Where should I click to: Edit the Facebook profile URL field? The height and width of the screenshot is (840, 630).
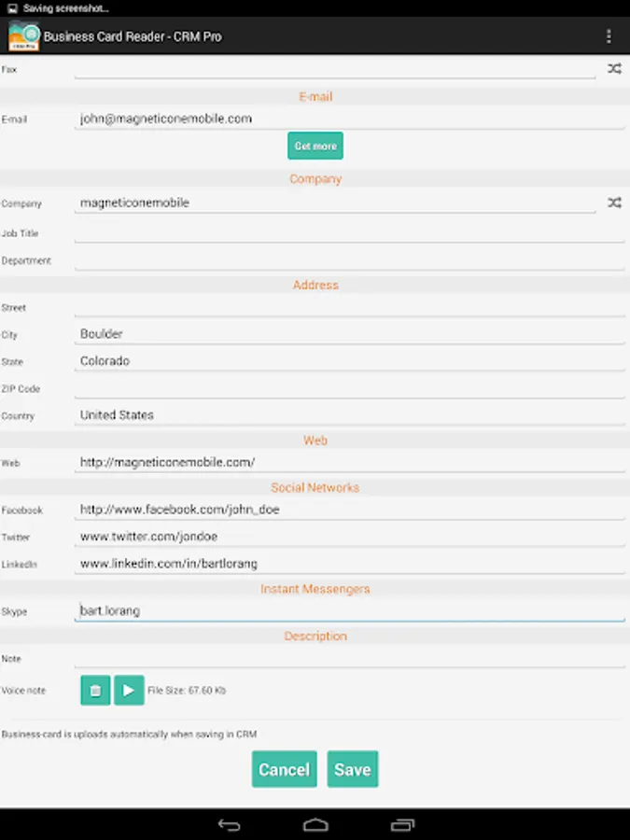pos(349,509)
